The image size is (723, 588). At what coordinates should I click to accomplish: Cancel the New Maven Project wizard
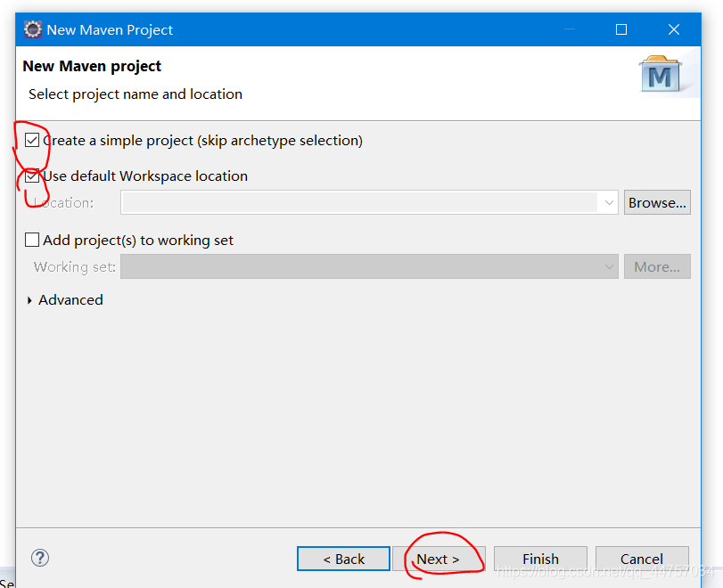[642, 559]
